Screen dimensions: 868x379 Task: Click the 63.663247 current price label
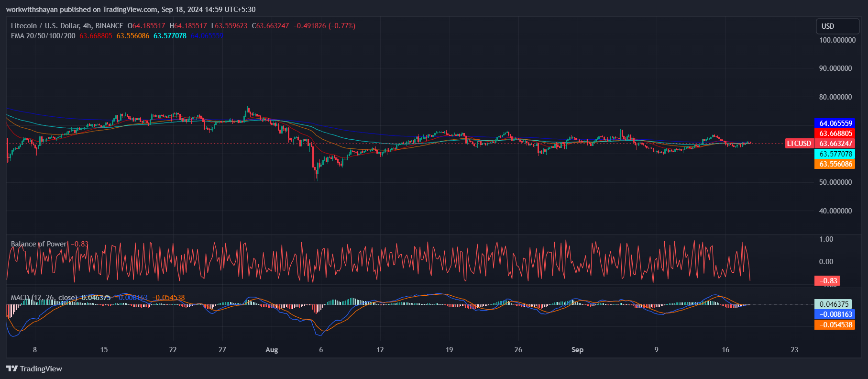[x=834, y=144]
